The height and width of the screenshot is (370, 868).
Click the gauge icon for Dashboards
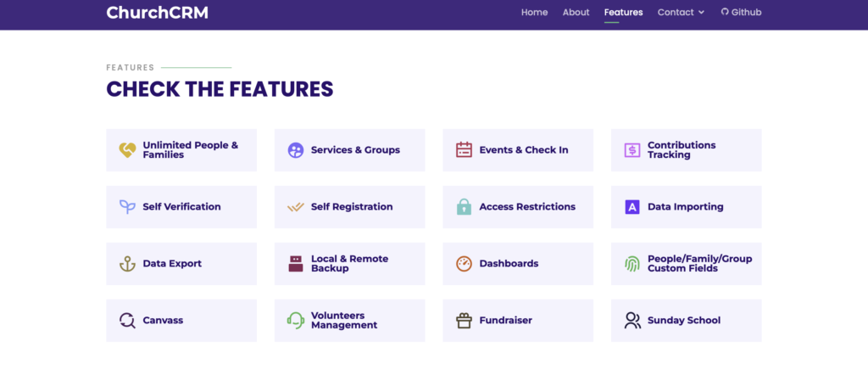[x=464, y=264]
